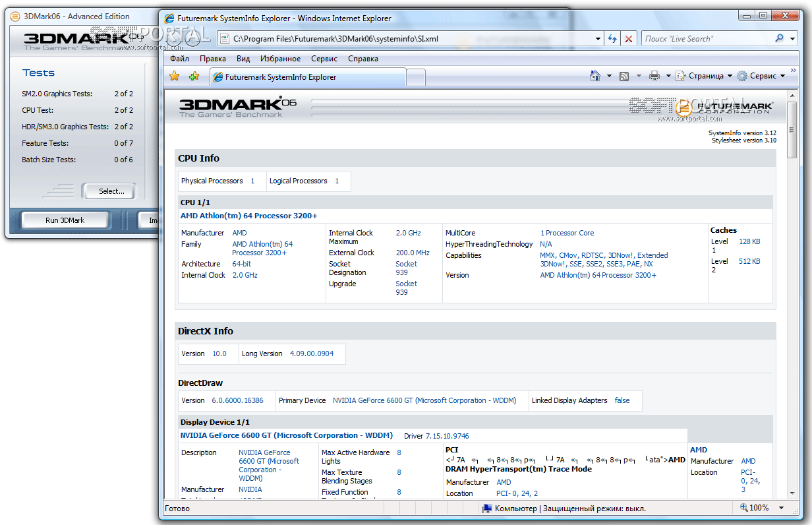Click the Primary Device NVIDIA GeForce value
Screen dimensions: 812x525
click(424, 400)
